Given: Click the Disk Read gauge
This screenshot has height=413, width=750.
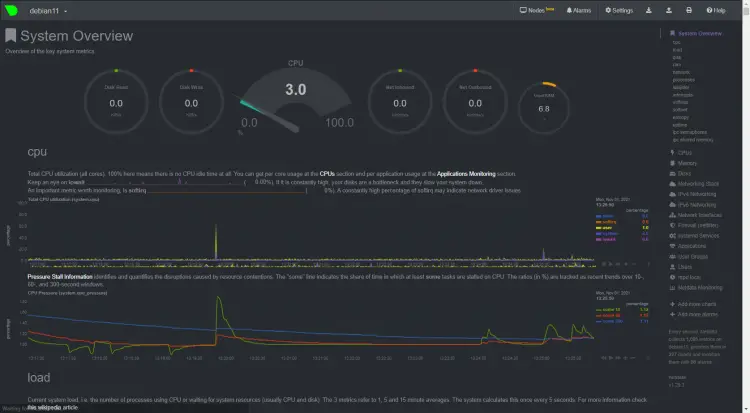Looking at the screenshot, I should 116,101.
